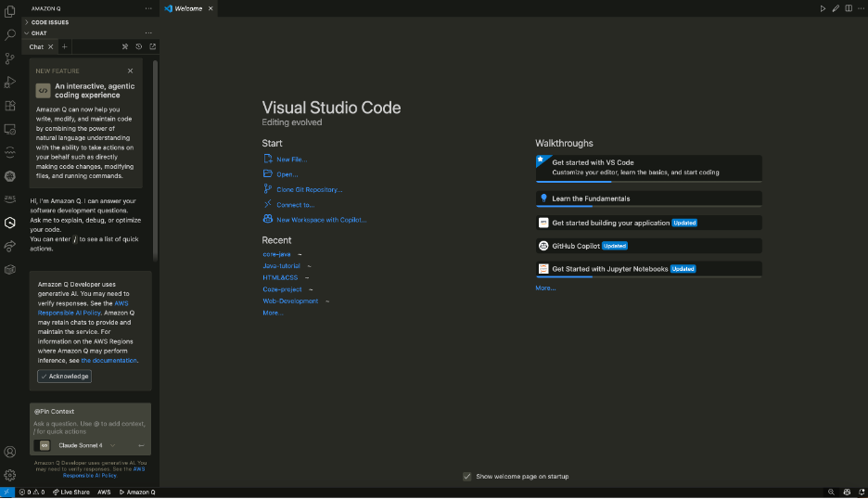Image resolution: width=868 pixels, height=499 pixels.
Task: Open recent folder HTML&CSS
Action: coord(280,277)
